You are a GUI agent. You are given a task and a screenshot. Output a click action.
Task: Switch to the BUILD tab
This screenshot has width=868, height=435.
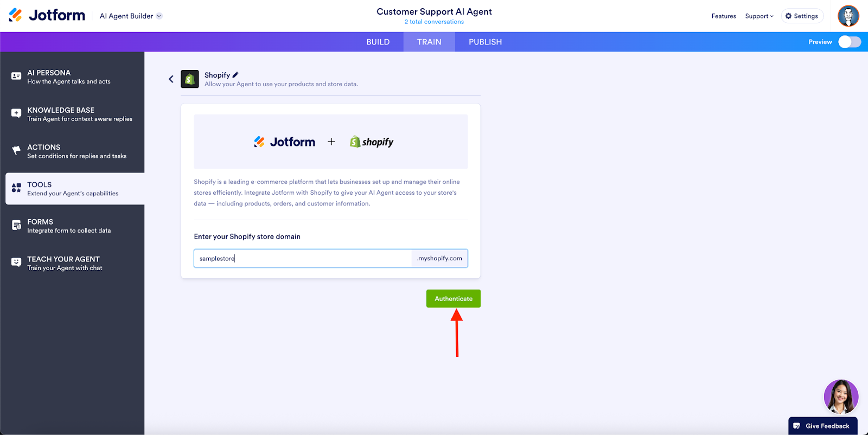(378, 42)
